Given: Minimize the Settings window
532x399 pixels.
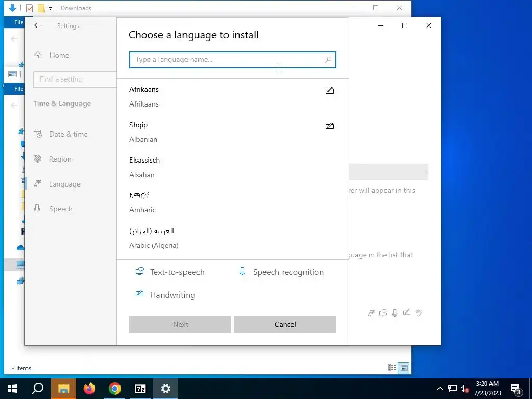Looking at the screenshot, I should [x=381, y=25].
